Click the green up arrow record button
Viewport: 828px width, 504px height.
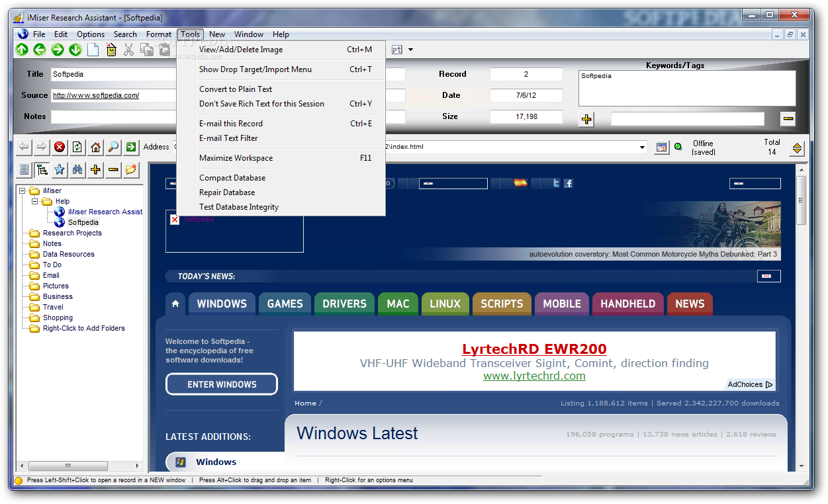[x=22, y=50]
